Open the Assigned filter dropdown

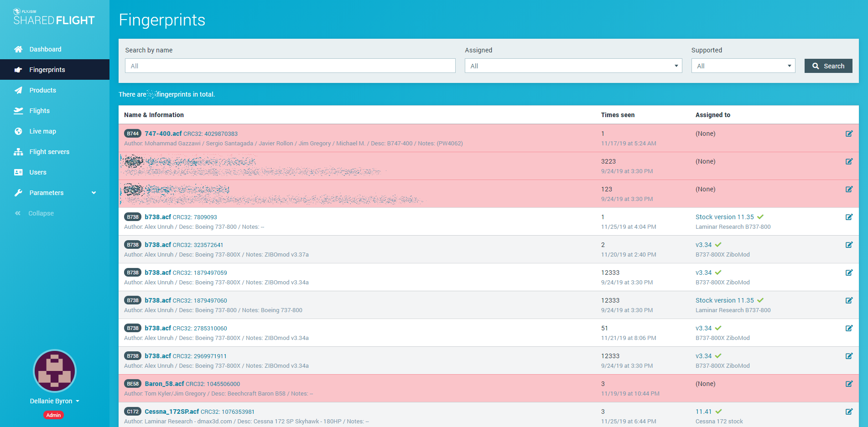573,66
